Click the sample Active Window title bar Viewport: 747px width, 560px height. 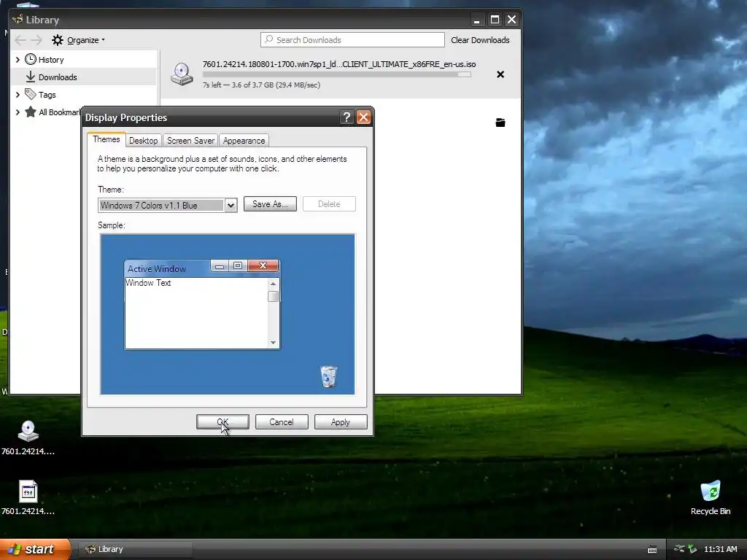(x=167, y=268)
